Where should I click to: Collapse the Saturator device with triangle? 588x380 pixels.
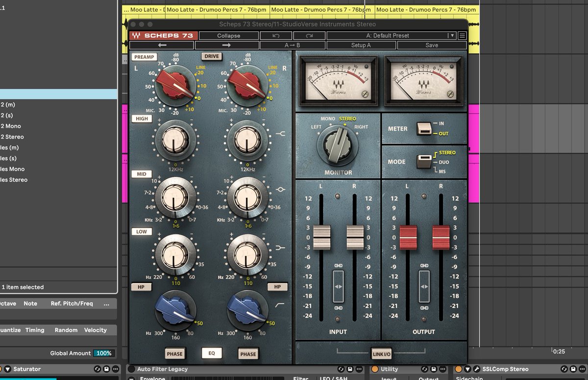click(x=8, y=369)
